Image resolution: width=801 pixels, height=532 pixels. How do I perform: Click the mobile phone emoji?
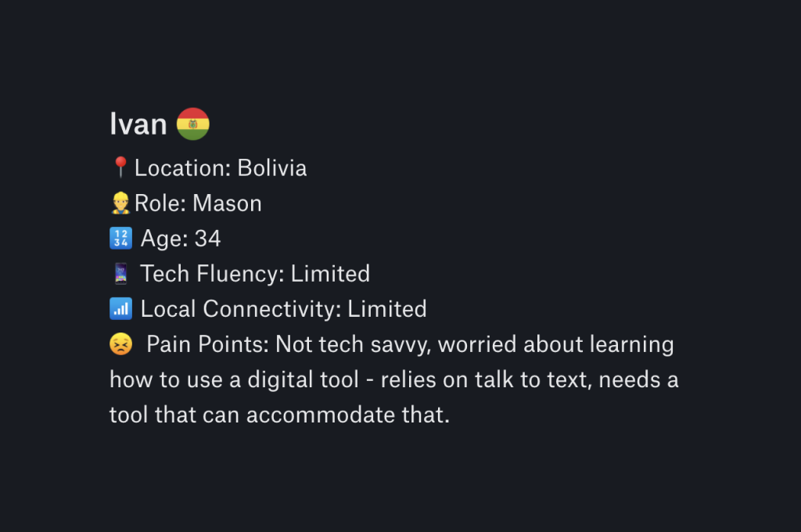[120, 273]
